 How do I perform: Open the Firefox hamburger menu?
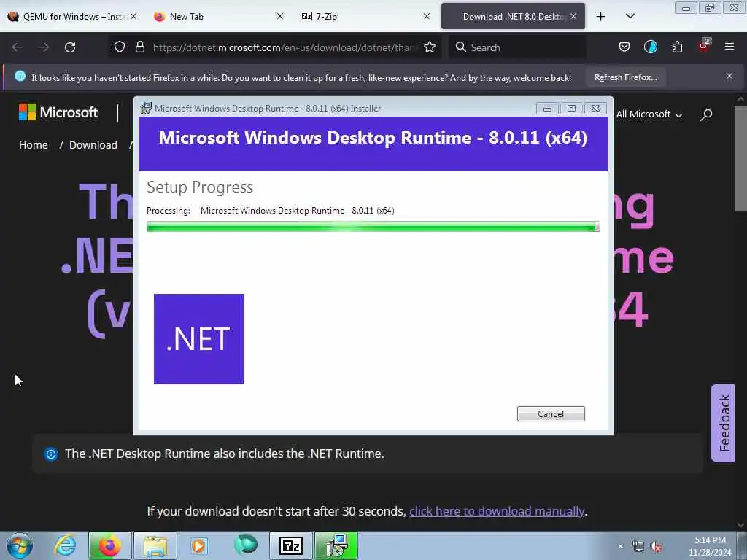[x=729, y=47]
